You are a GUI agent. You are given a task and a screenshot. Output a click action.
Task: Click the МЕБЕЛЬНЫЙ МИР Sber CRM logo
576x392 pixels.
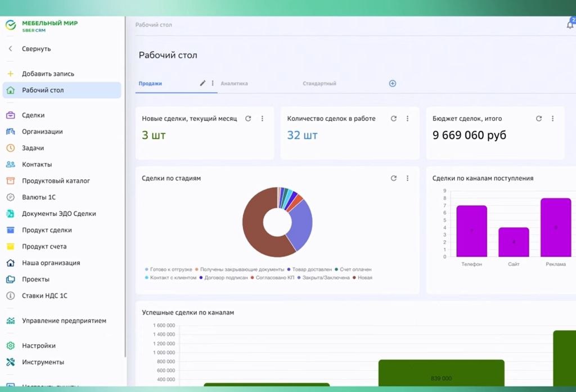(42, 26)
